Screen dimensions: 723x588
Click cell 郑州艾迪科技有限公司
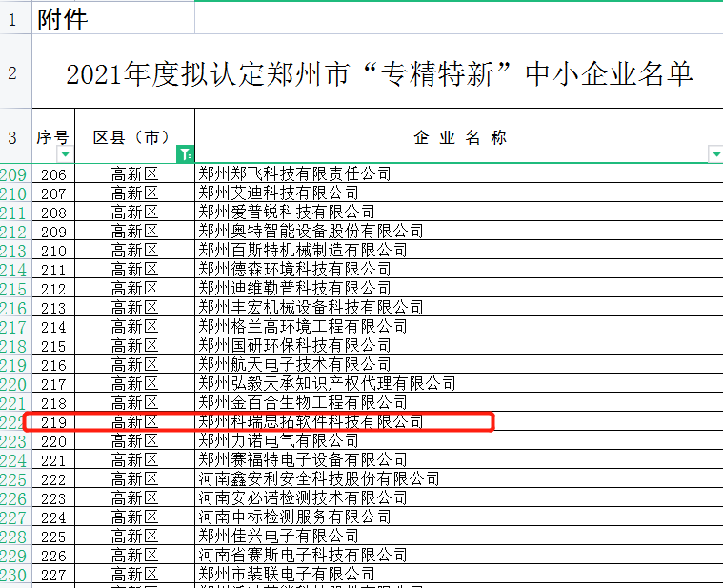pyautogui.click(x=459, y=193)
